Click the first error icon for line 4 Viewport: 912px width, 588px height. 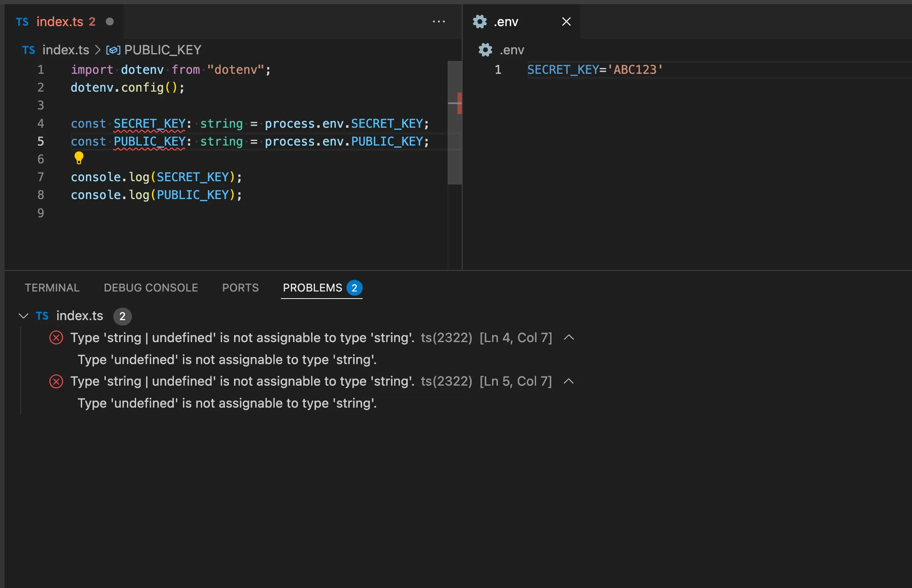click(x=56, y=338)
